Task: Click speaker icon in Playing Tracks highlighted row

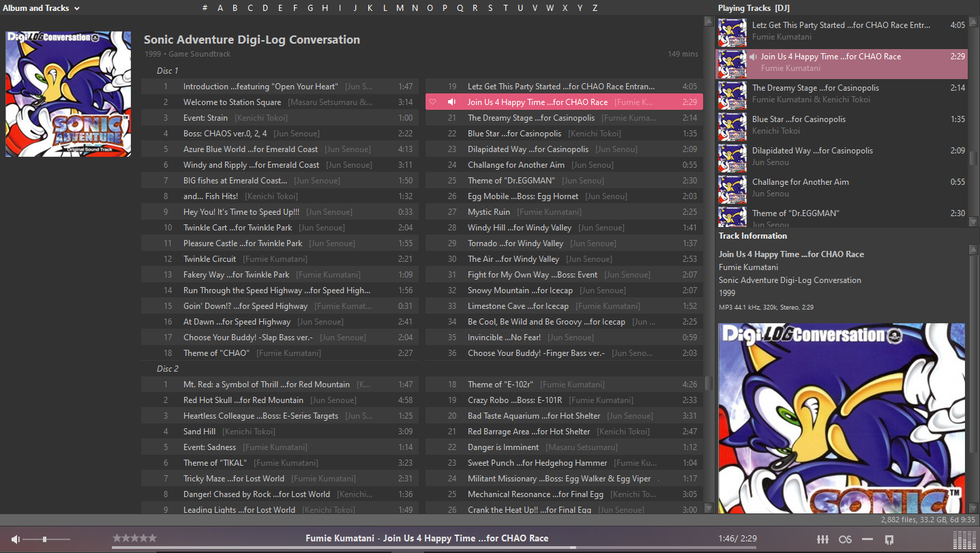Action: (753, 57)
